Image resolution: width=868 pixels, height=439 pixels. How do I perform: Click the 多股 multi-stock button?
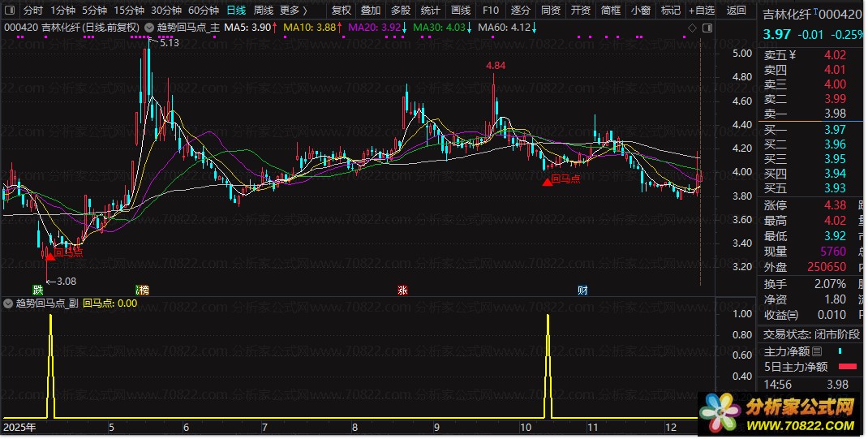point(401,10)
